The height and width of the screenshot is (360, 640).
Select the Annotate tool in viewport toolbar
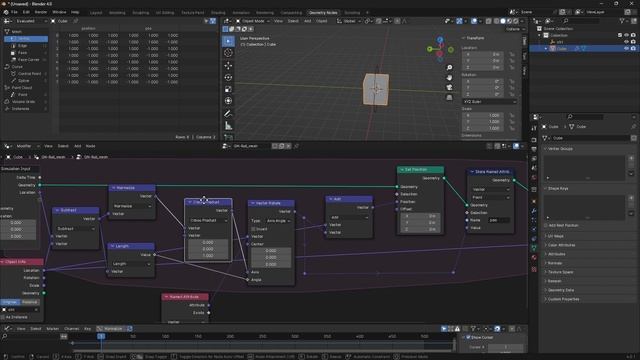228,113
